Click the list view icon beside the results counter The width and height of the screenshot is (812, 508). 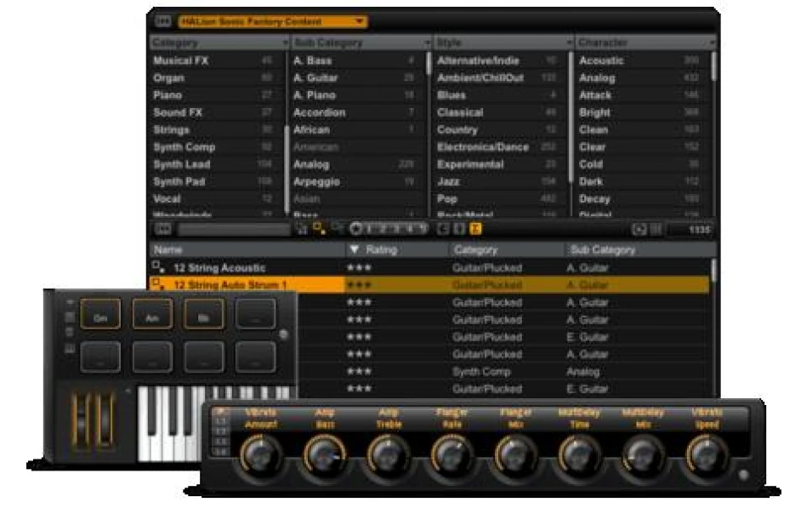point(655,230)
